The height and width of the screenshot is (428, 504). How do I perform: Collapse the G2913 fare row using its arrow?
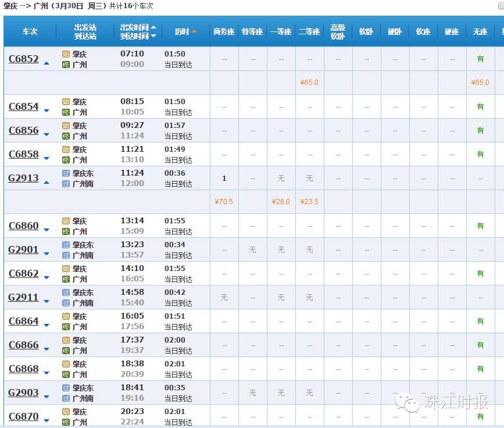click(47, 183)
